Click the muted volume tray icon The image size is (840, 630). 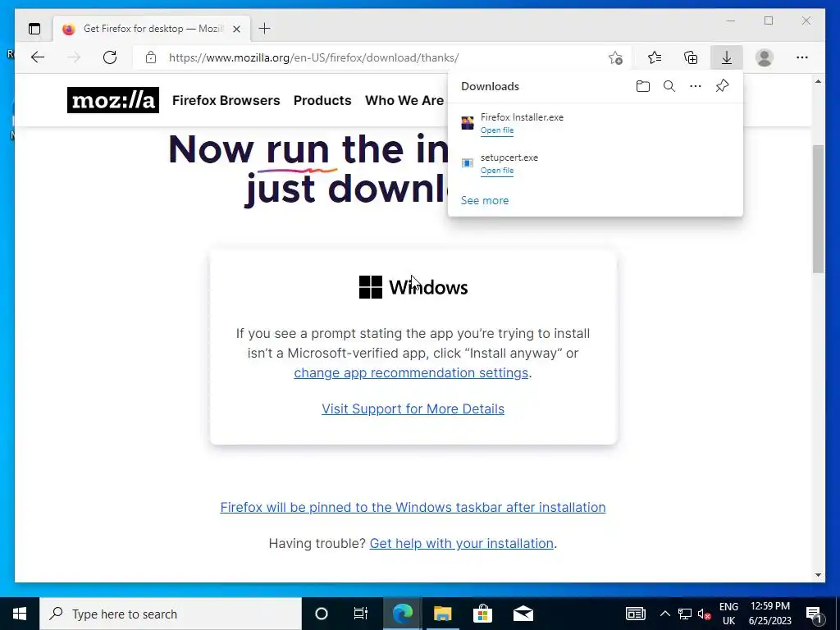pos(705,614)
